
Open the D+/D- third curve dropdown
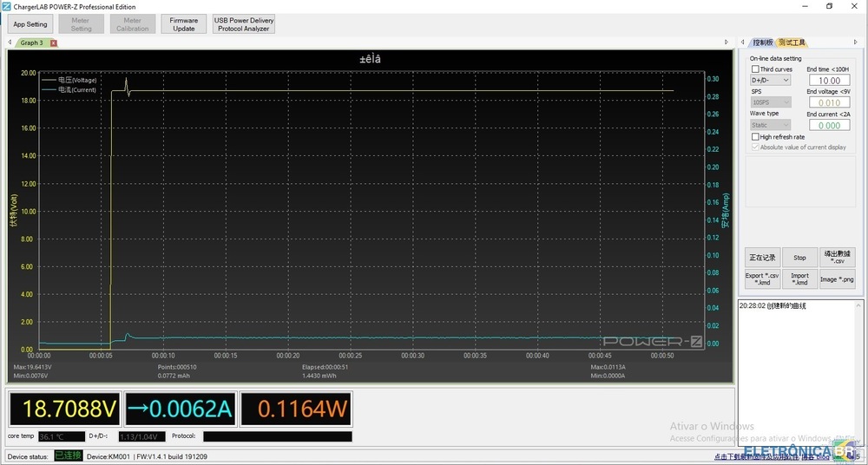click(x=770, y=80)
